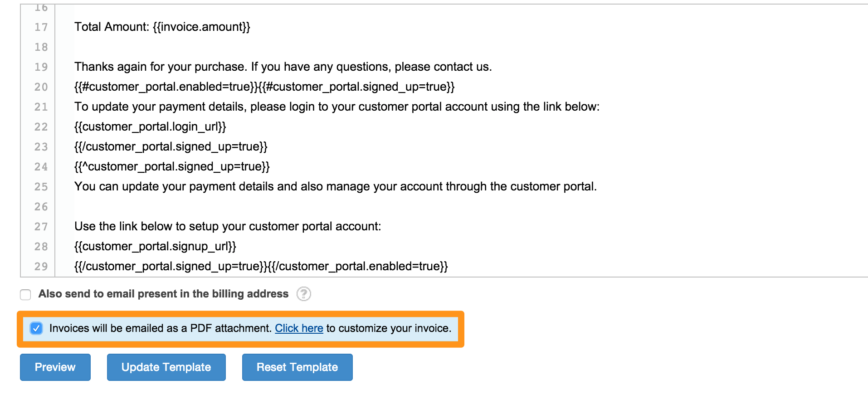Click the closing signed_up=true tag on line 23
This screenshot has height=409, width=868.
coord(171,146)
